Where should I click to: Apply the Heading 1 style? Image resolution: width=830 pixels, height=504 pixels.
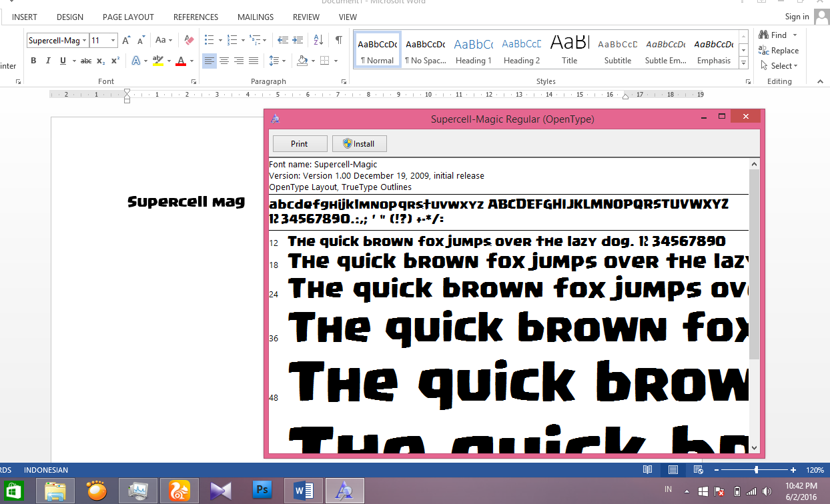coord(473,50)
